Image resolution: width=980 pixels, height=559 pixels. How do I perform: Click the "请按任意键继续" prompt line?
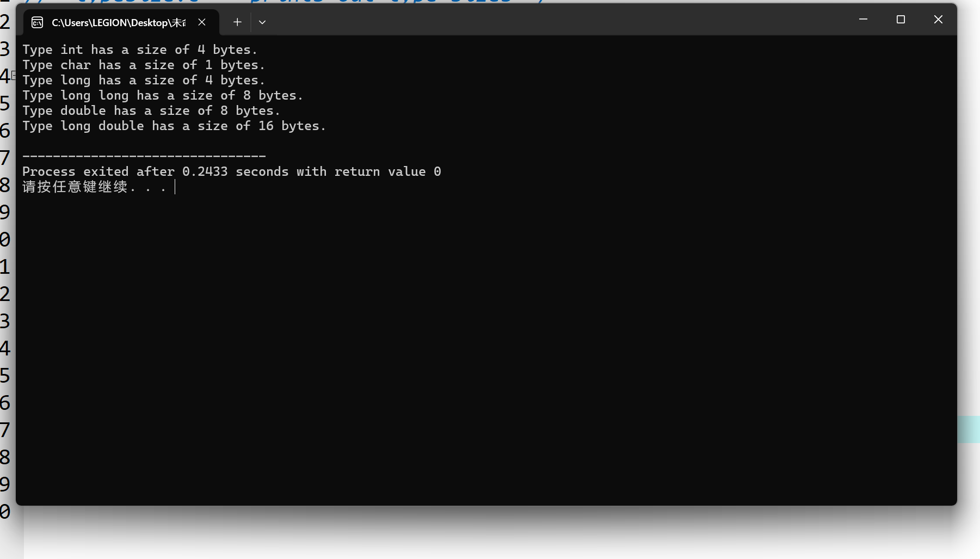click(x=95, y=187)
